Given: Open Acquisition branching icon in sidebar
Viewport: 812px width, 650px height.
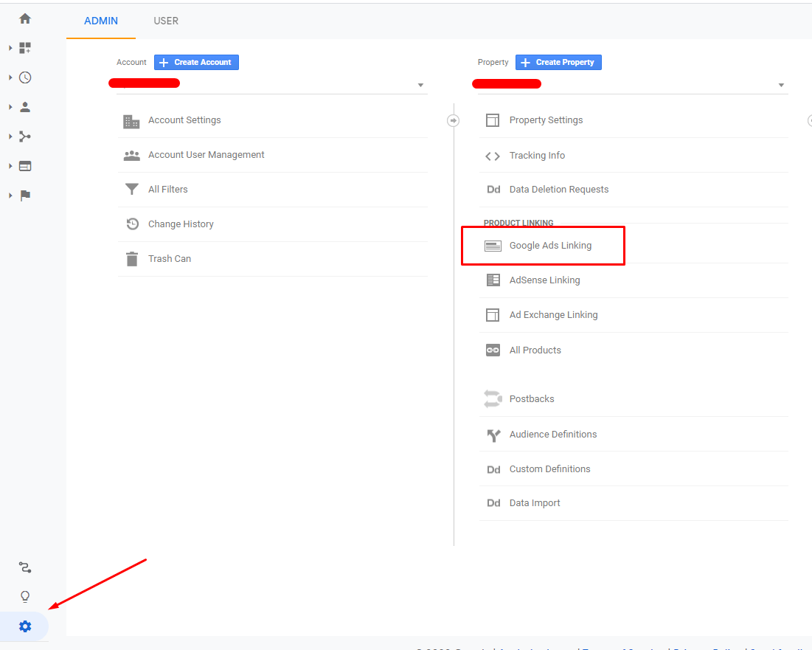Looking at the screenshot, I should (25, 136).
